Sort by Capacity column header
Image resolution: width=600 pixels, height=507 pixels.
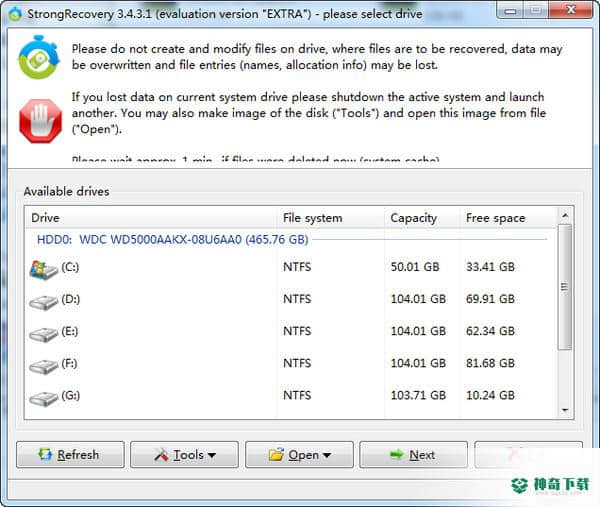tap(422, 218)
